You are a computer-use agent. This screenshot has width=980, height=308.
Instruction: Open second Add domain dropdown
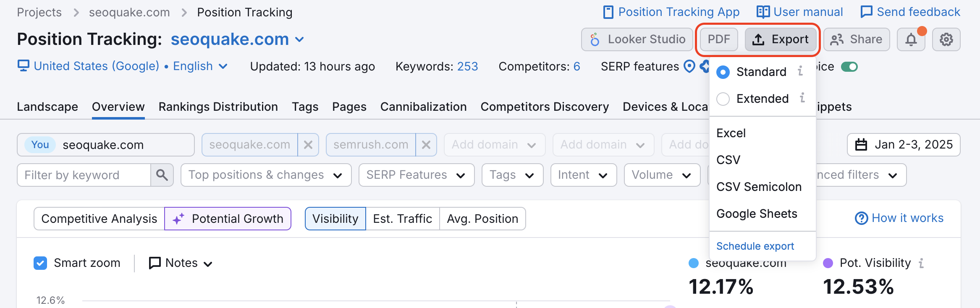point(603,145)
